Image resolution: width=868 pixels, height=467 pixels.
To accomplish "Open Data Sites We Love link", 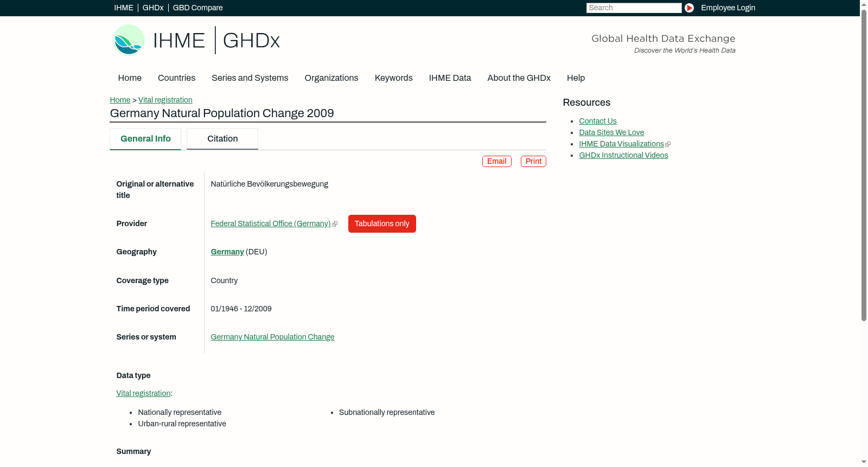I will pos(611,132).
